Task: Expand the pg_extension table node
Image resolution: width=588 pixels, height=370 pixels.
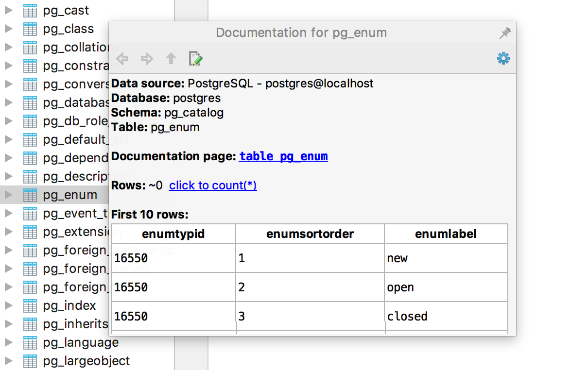Action: tap(8, 232)
